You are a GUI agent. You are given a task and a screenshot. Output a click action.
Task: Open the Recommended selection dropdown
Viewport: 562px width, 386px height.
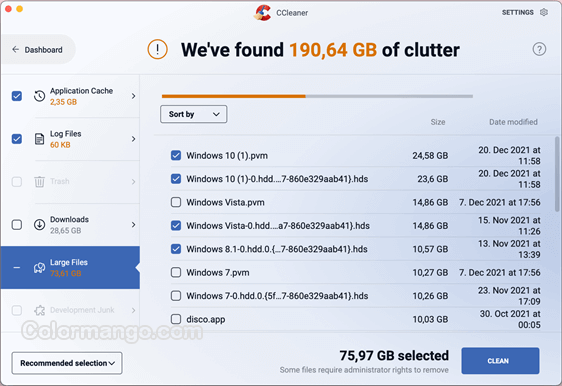[x=67, y=363]
